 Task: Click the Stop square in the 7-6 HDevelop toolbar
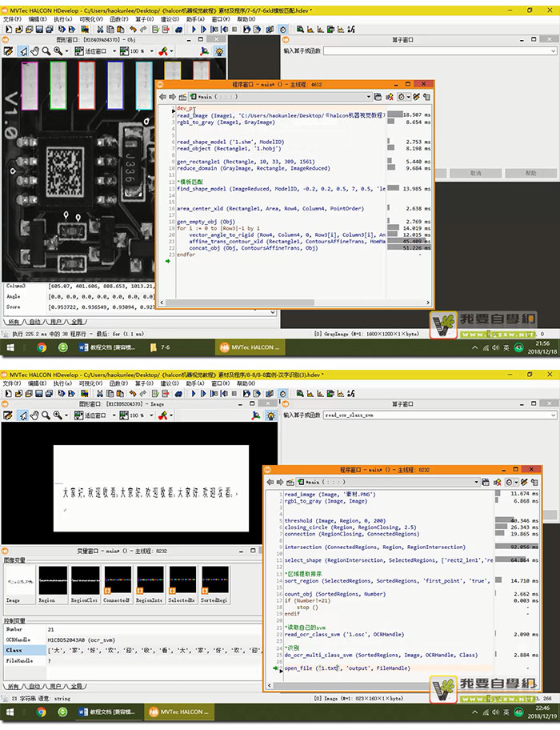(234, 30)
